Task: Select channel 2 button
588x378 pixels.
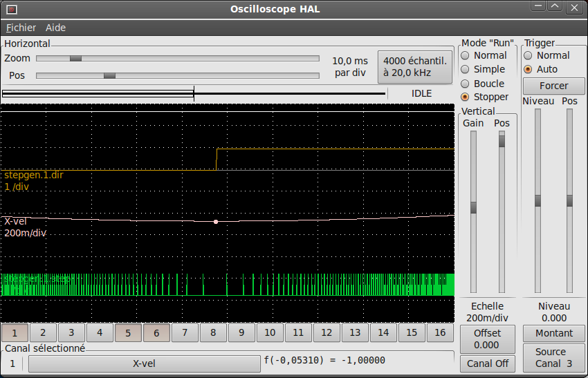Action: click(43, 332)
